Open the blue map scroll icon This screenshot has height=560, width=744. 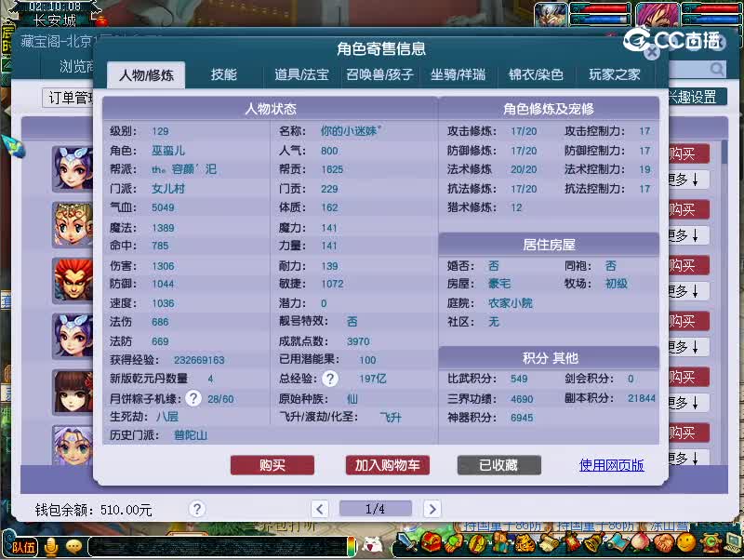click(x=617, y=544)
